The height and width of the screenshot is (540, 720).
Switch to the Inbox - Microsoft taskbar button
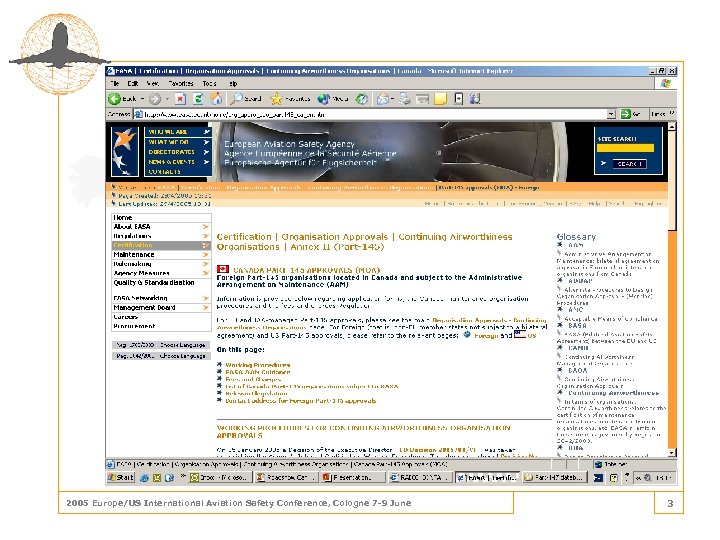click(220, 478)
